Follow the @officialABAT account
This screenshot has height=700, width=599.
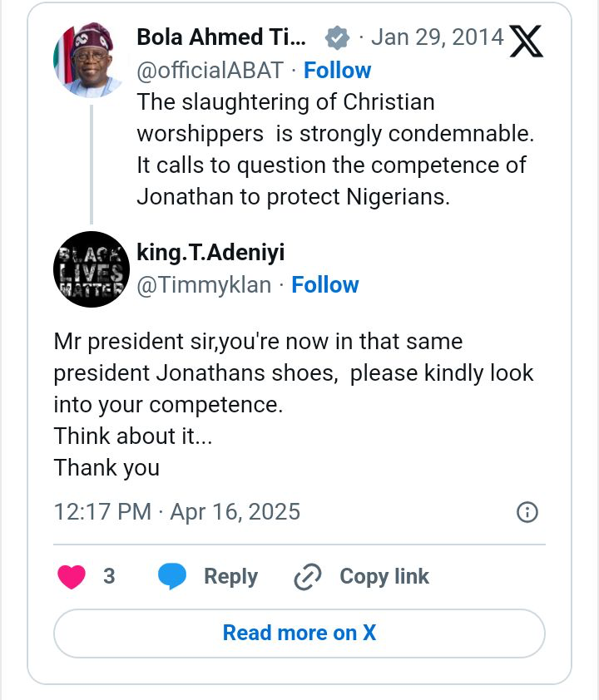[x=337, y=71]
